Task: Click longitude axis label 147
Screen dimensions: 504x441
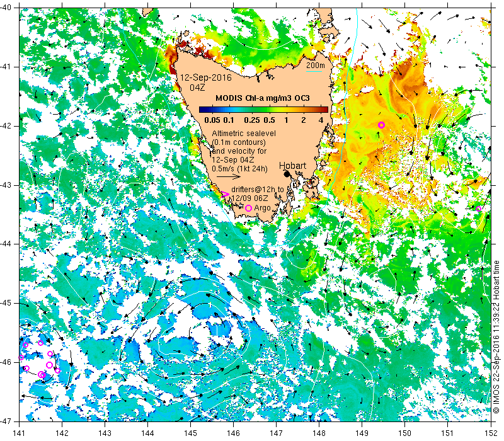Action: tap(277, 433)
